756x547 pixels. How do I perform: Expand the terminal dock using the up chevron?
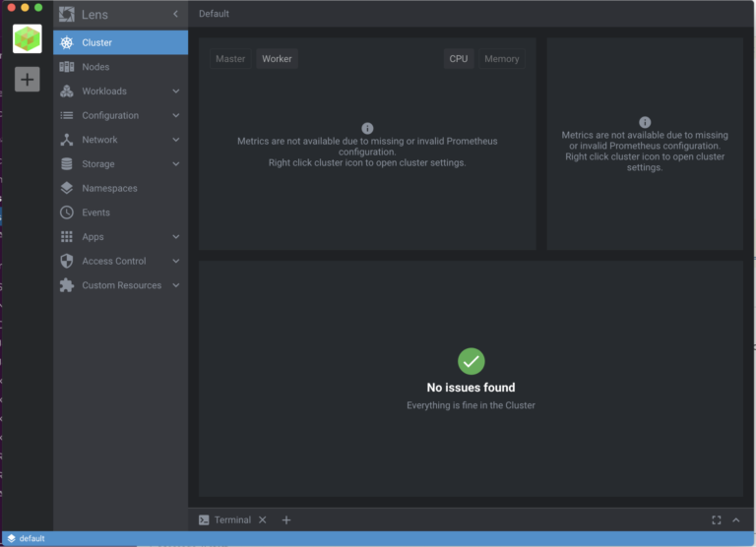point(735,519)
